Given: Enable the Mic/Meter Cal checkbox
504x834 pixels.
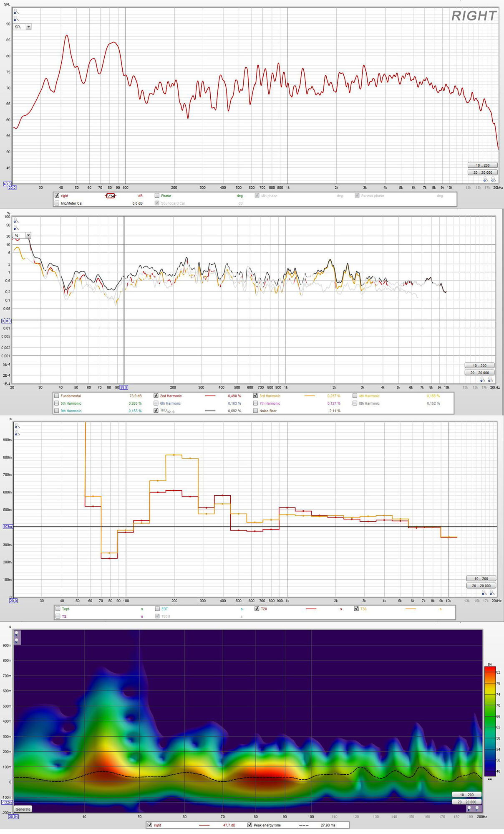Looking at the screenshot, I should [x=57, y=203].
